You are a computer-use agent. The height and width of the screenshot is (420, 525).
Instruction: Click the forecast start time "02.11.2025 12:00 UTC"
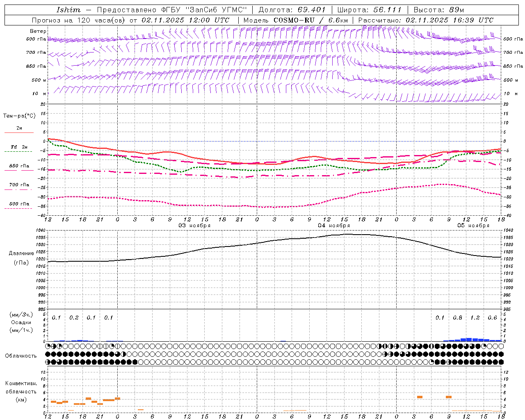click(x=185, y=20)
